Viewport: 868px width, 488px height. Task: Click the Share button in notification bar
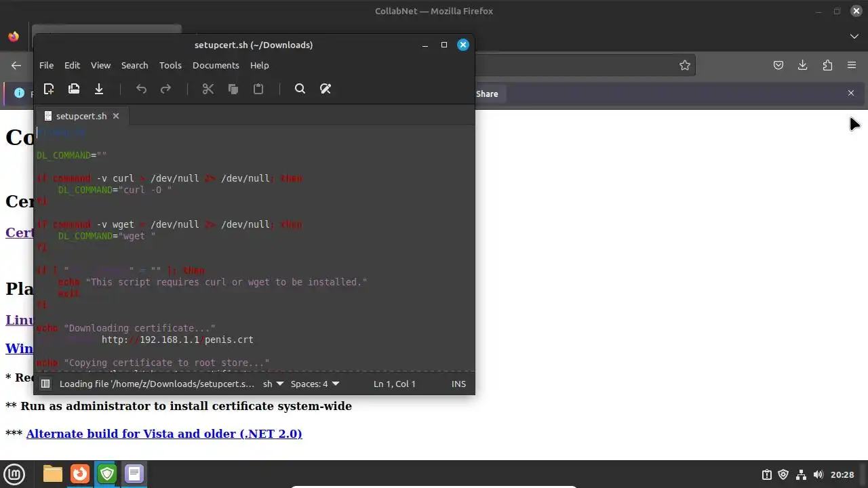[x=487, y=94]
